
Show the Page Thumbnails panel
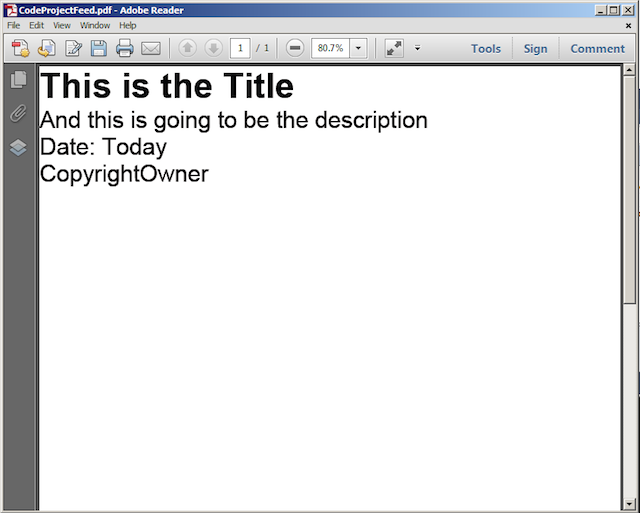point(18,79)
